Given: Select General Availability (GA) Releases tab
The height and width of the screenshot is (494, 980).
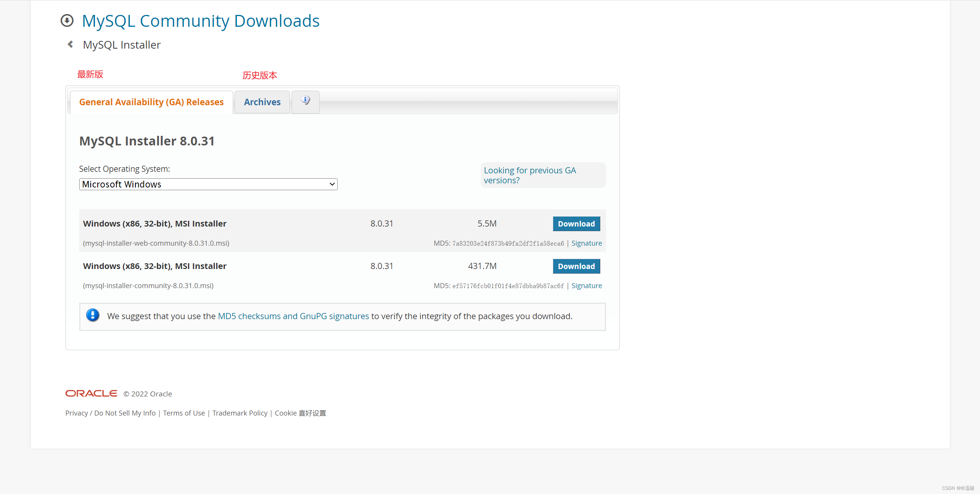Looking at the screenshot, I should click(x=151, y=102).
